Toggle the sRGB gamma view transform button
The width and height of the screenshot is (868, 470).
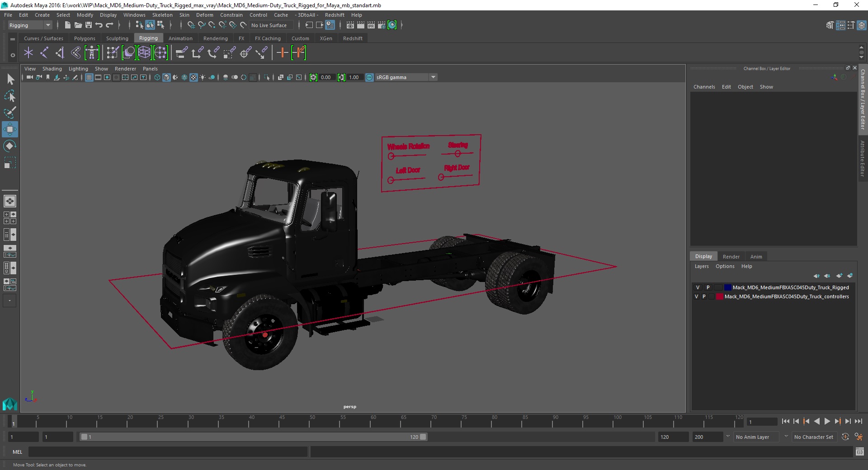tap(369, 77)
